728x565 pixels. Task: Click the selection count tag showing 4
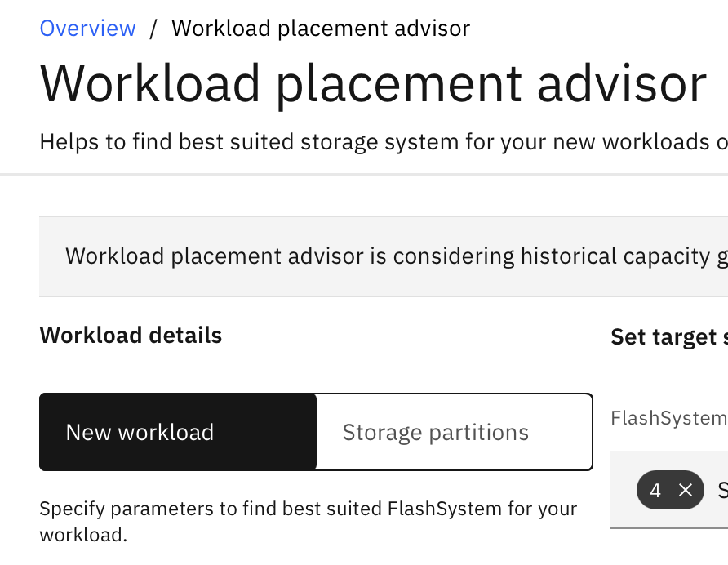(655, 490)
